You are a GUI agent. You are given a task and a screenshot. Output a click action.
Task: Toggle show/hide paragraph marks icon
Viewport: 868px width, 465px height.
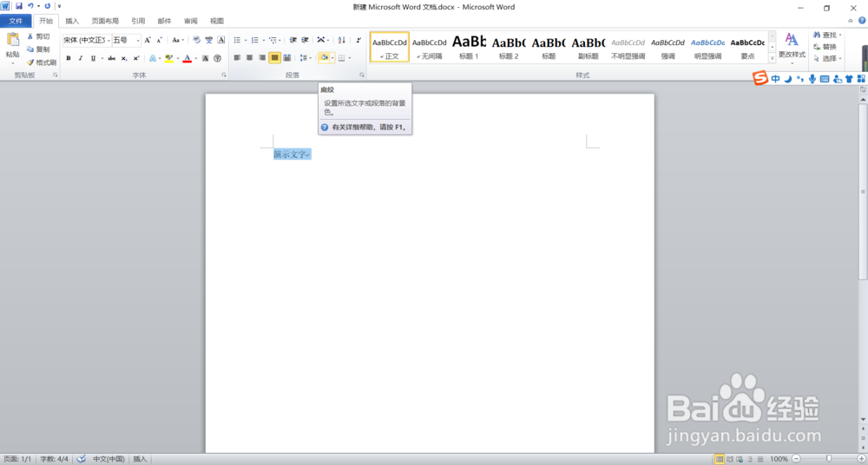(358, 40)
